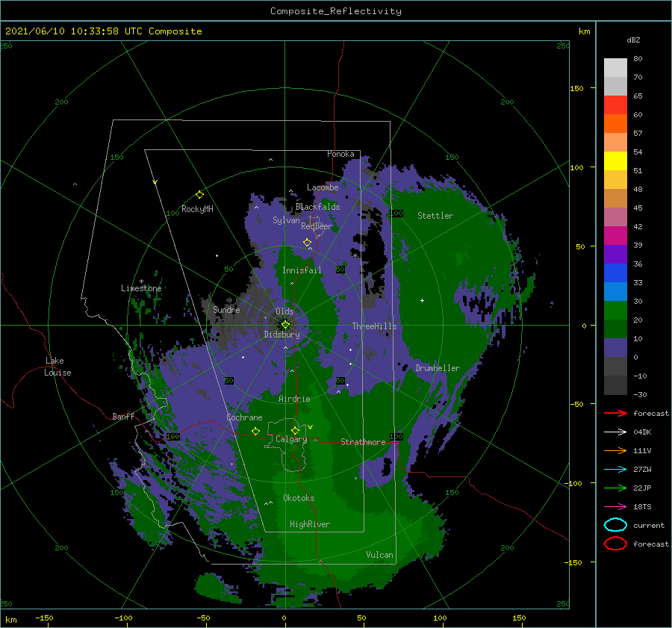Click the Lake Louise label
The image size is (672, 628).
pos(57,367)
